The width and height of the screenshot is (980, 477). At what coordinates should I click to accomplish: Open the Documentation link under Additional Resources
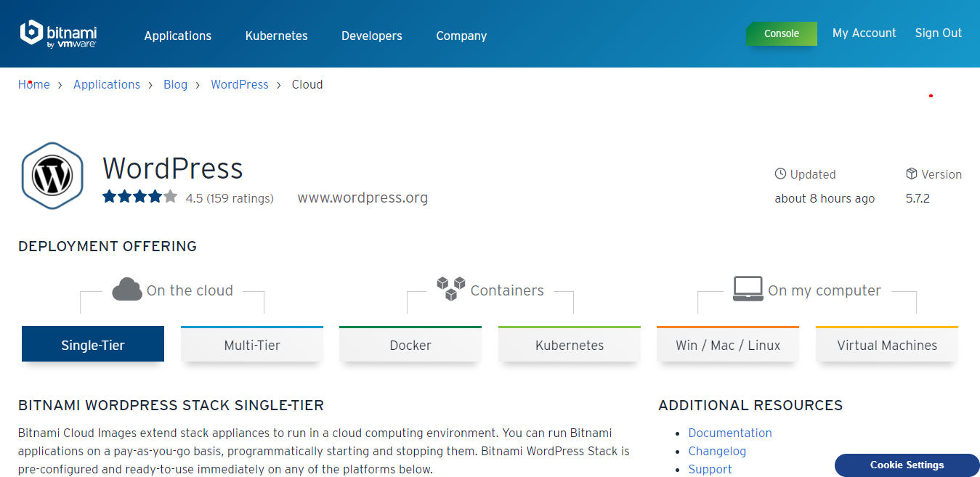pyautogui.click(x=729, y=433)
